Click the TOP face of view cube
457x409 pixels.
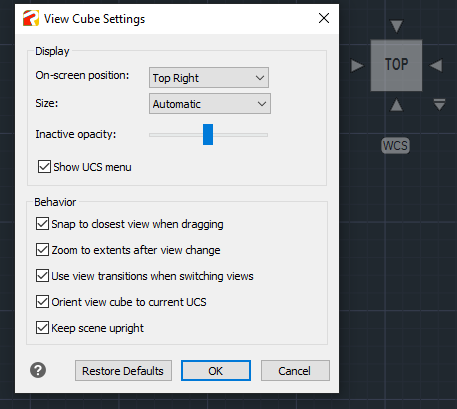tap(396, 65)
